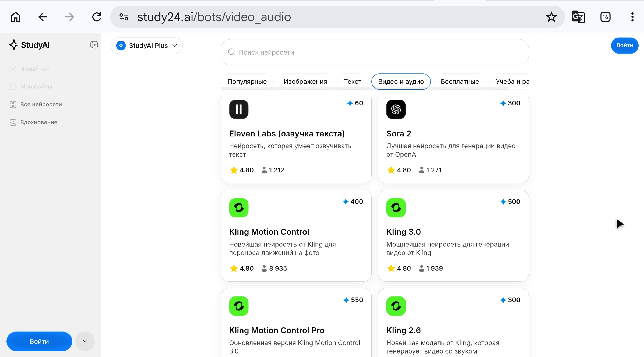Viewport: 644px width, 357px height.
Task: Click the user count icon on Eleven Labs
Action: click(x=264, y=170)
